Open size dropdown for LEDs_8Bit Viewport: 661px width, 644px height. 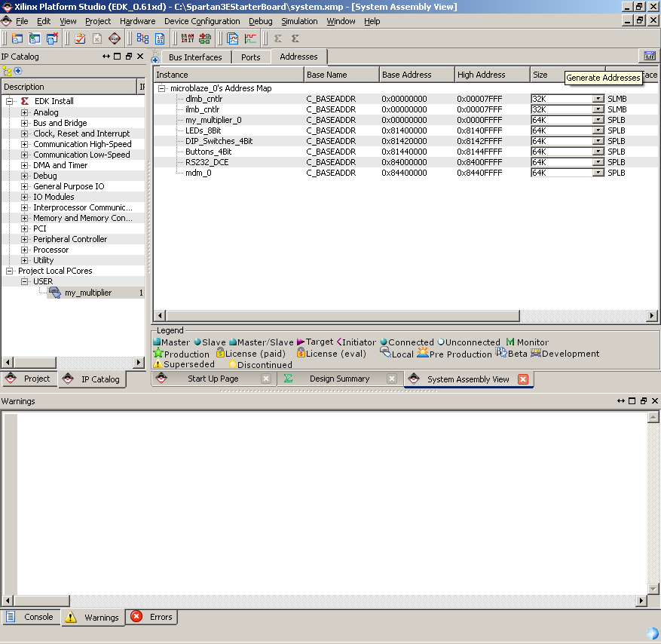coord(598,130)
